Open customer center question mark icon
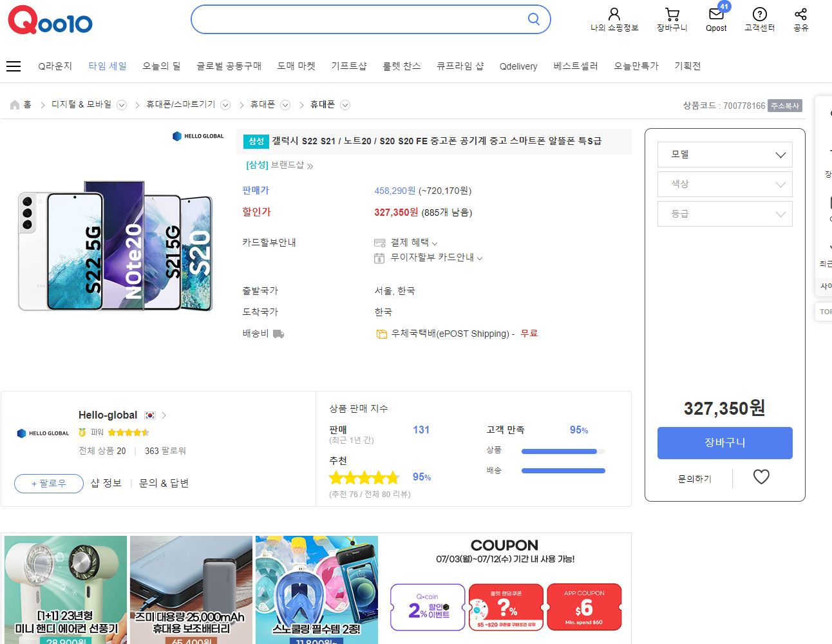832x644 pixels. (x=760, y=14)
